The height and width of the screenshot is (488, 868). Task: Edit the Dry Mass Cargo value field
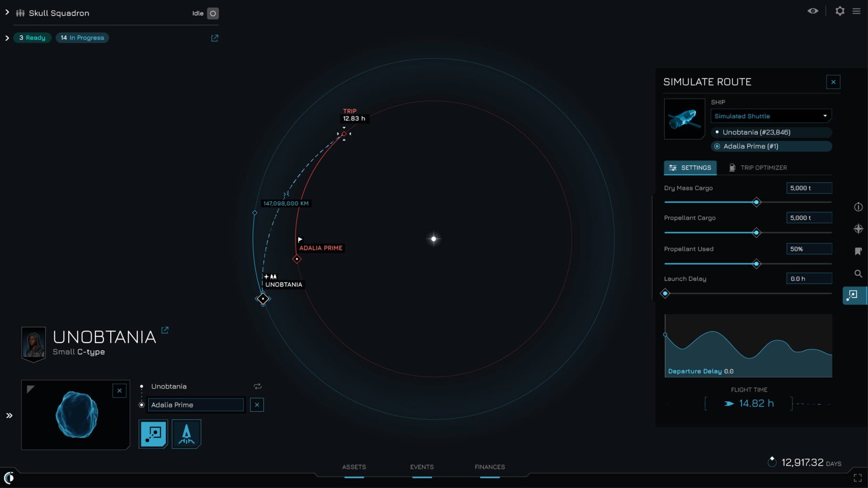[809, 188]
